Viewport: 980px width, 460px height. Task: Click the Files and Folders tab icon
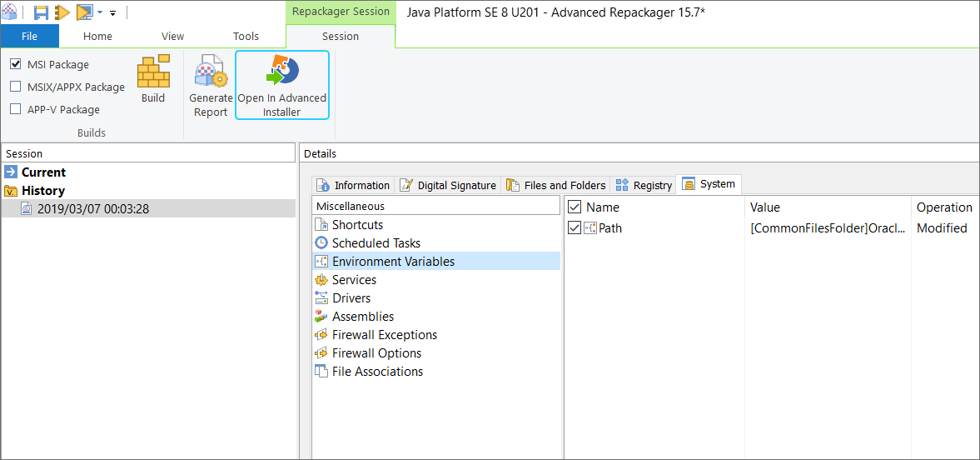(x=513, y=185)
